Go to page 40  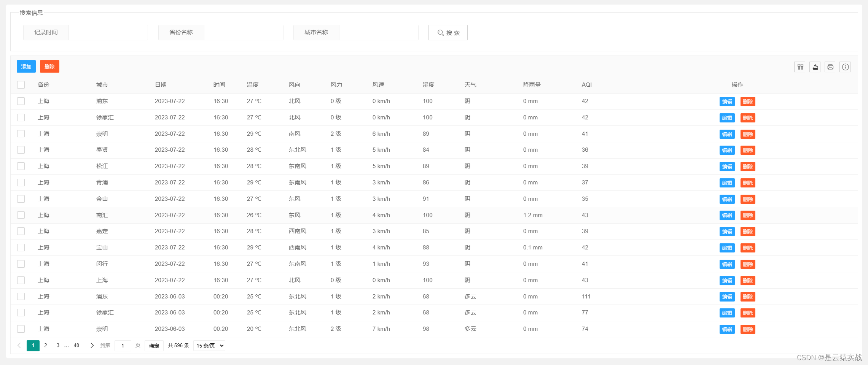pyautogui.click(x=76, y=345)
